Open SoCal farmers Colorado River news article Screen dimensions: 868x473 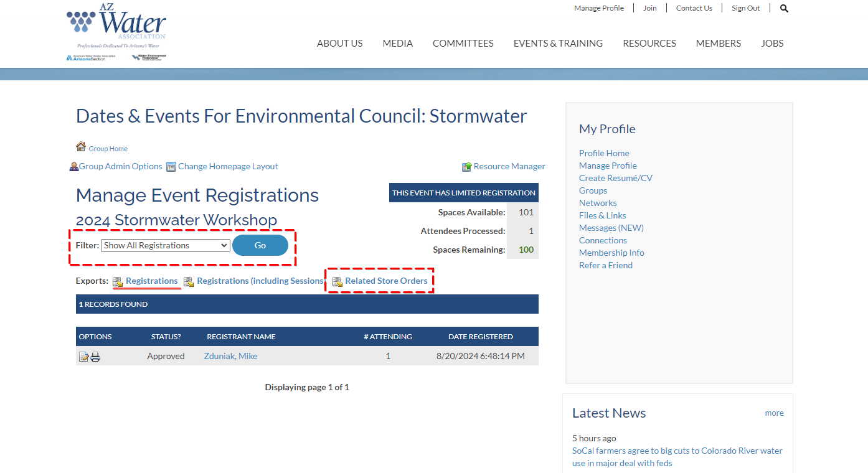click(677, 457)
